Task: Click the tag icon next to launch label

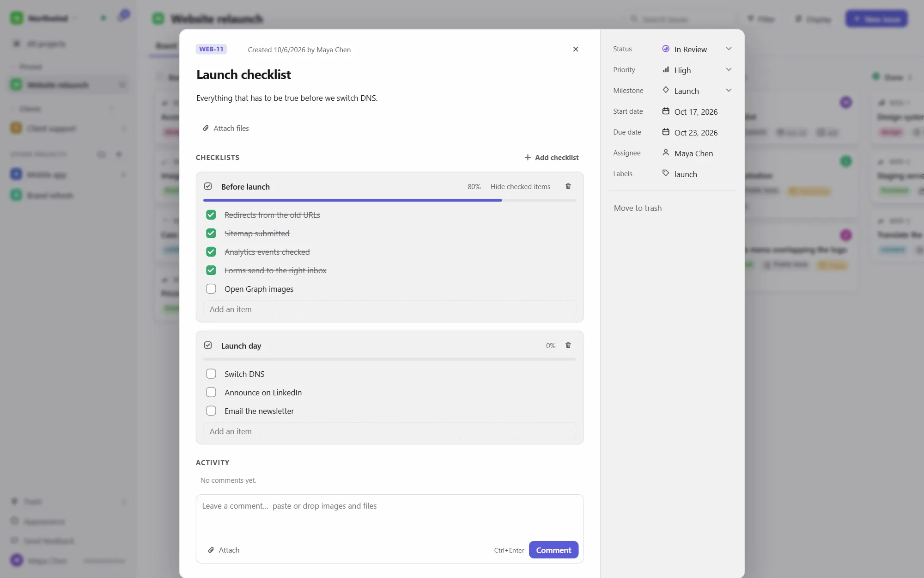Action: [x=666, y=173]
